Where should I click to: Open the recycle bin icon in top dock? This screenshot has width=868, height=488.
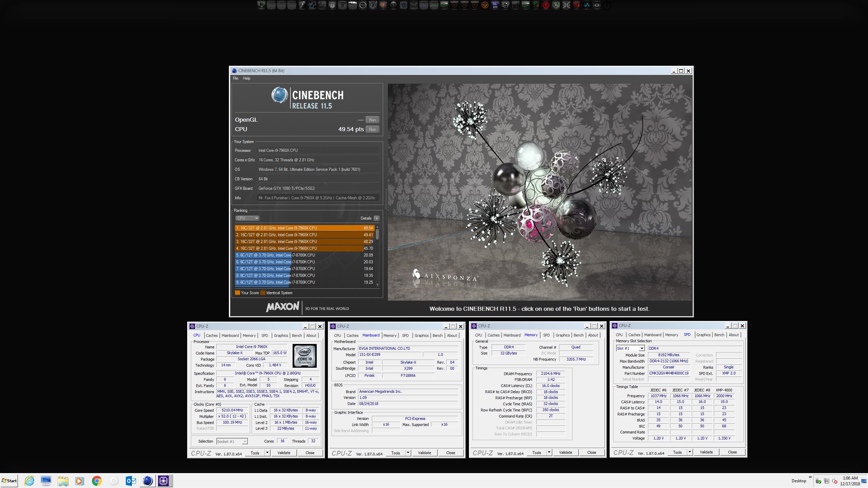[597, 5]
